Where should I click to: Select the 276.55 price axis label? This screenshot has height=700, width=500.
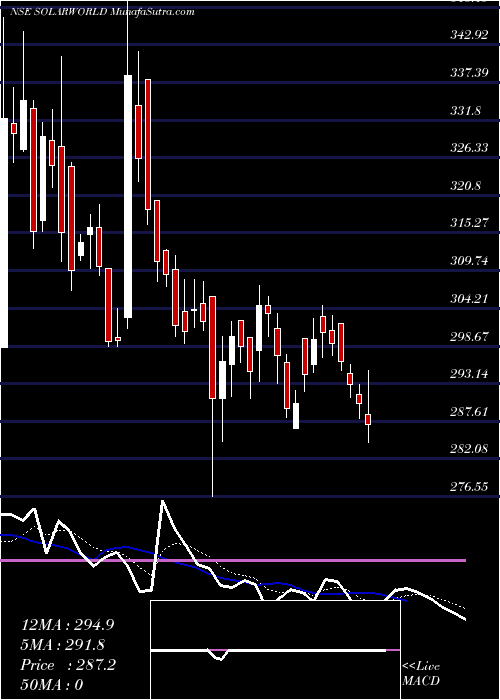pos(470,487)
